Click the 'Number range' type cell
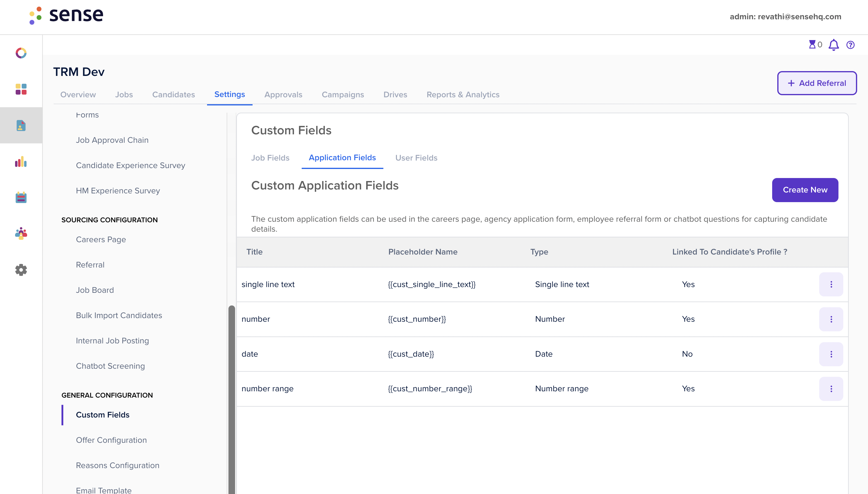Image resolution: width=868 pixels, height=494 pixels. click(561, 389)
